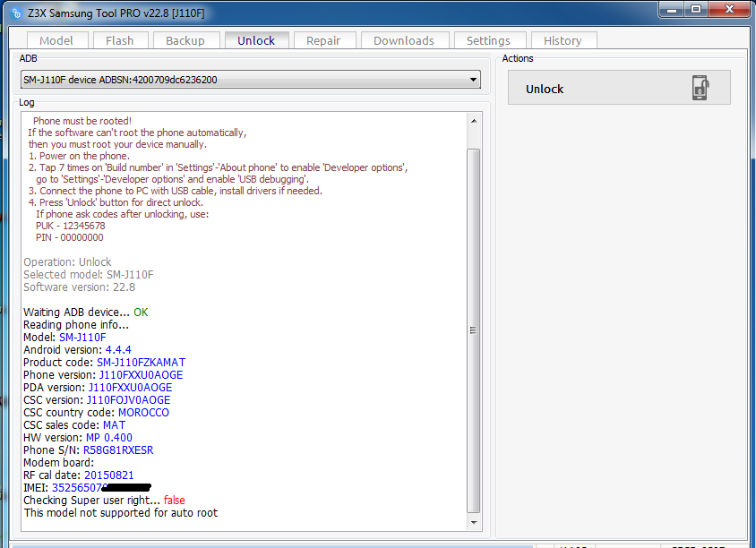Click the 'Reading phone info...' log line

click(76, 325)
